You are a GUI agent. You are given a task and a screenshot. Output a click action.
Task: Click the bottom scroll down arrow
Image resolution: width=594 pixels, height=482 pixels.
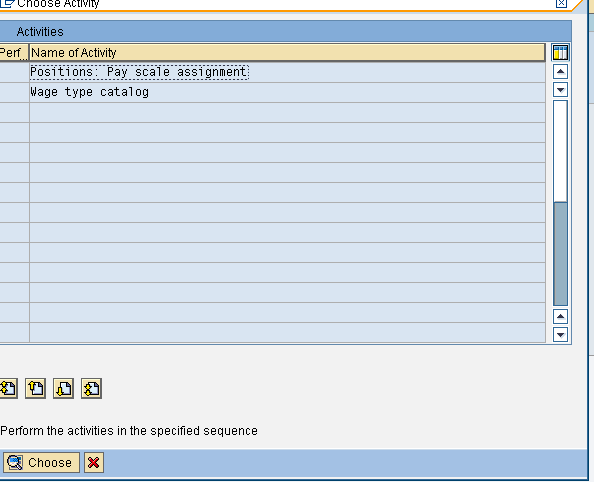560,335
